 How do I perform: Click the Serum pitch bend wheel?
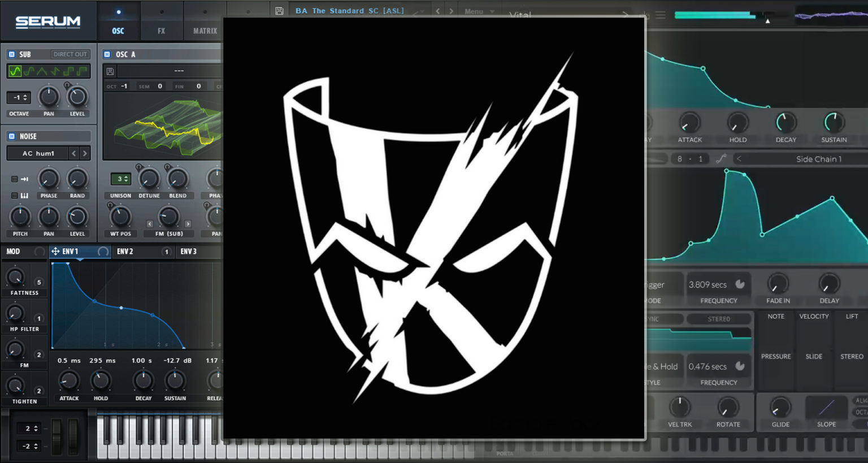tap(57, 436)
